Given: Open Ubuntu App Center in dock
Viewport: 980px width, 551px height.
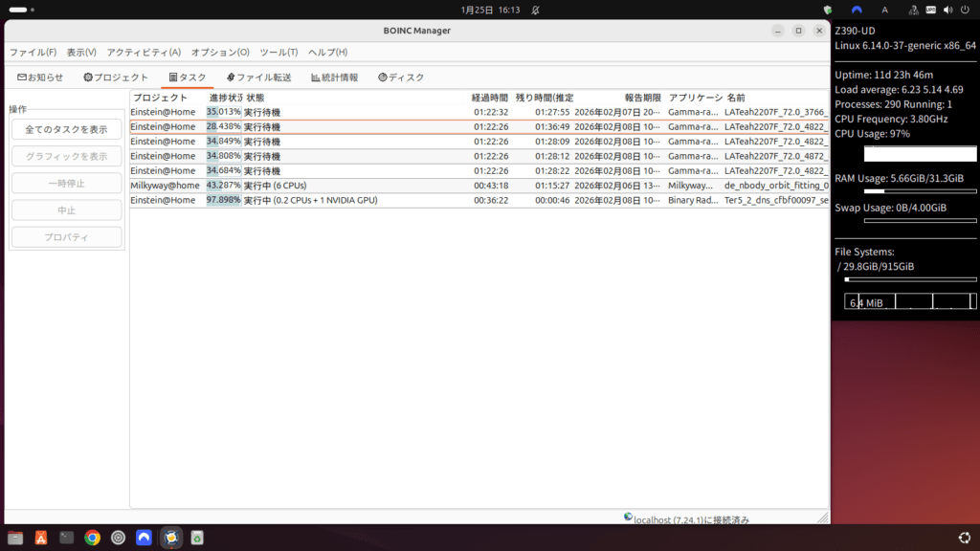Looking at the screenshot, I should pyautogui.click(x=41, y=538).
